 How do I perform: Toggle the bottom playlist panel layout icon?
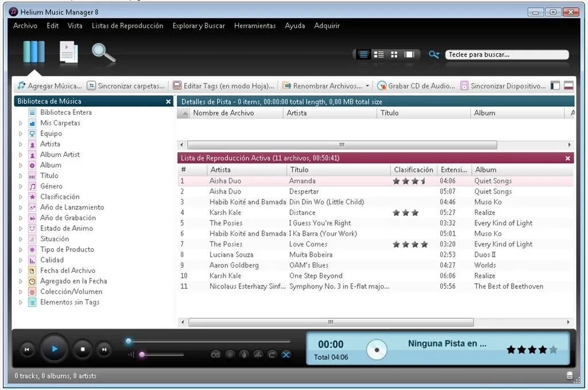[x=568, y=86]
